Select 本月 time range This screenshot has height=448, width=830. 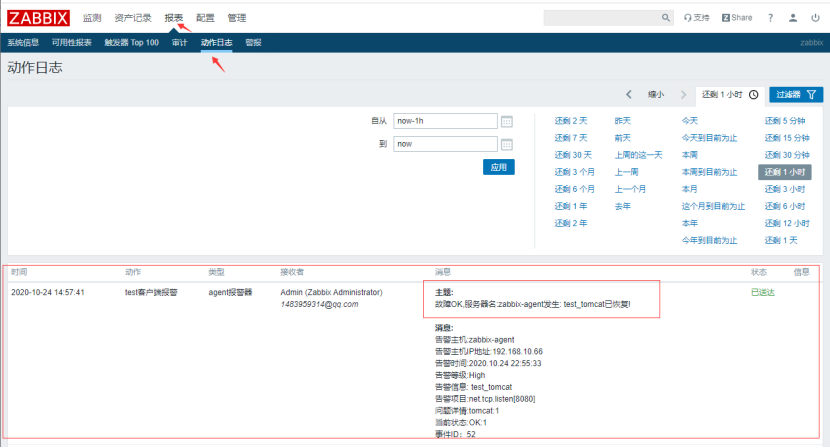coord(690,189)
